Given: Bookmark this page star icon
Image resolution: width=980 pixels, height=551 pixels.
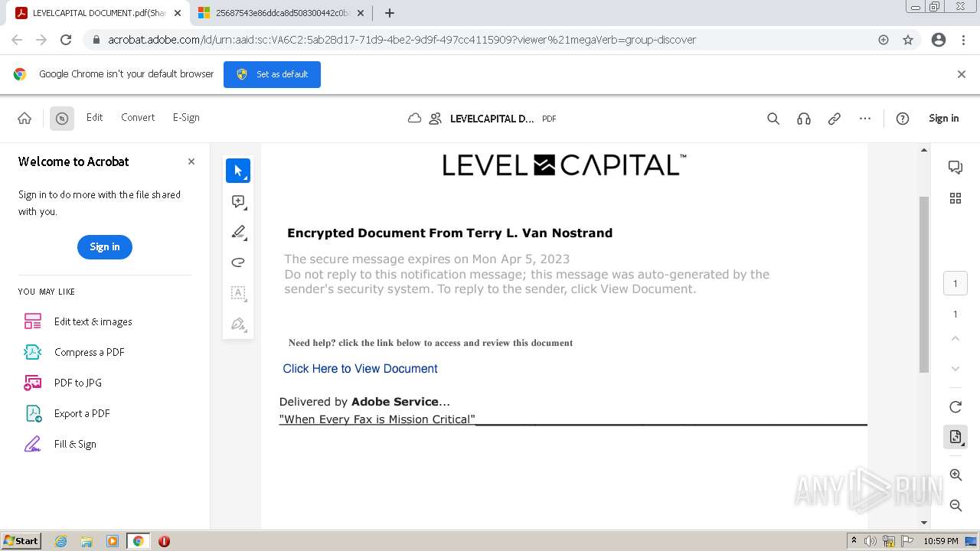Looking at the screenshot, I should [908, 40].
